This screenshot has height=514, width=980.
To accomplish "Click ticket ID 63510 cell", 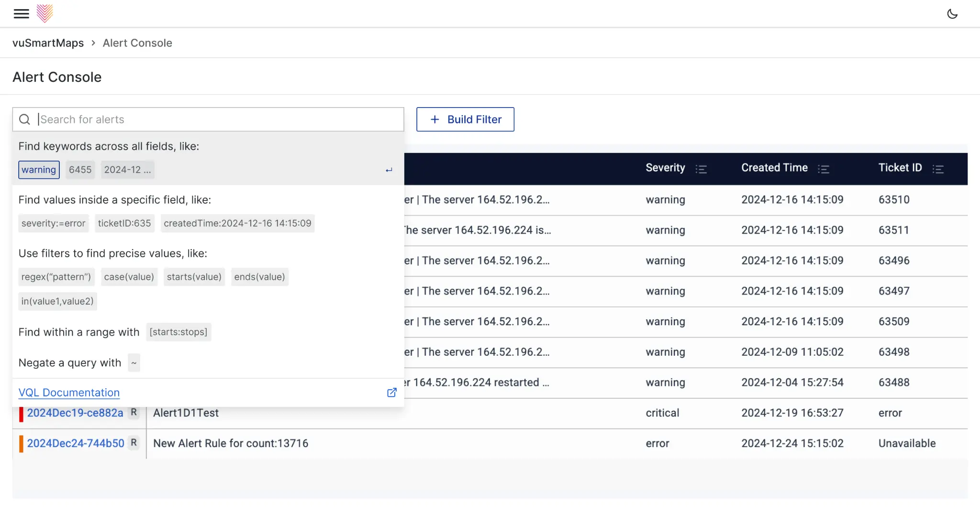I will 894,200.
